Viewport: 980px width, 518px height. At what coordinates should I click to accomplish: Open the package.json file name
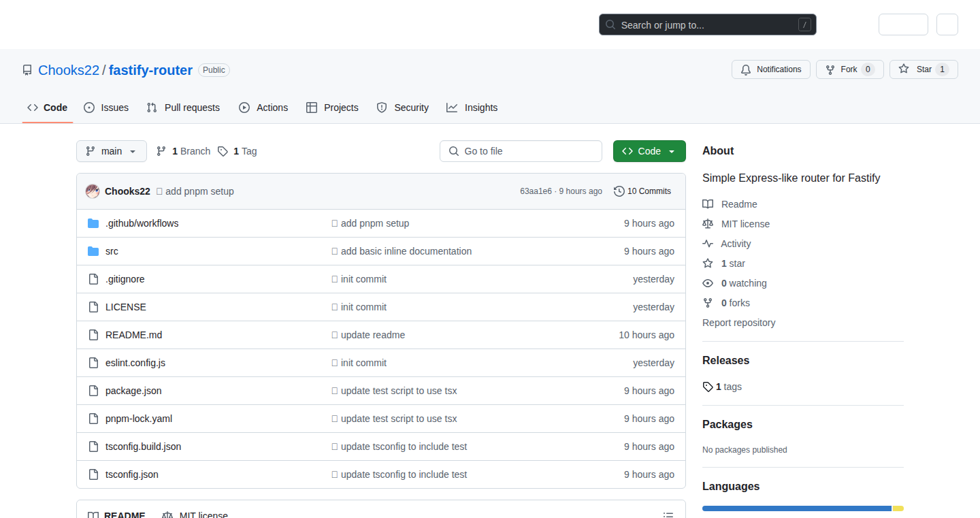point(133,391)
